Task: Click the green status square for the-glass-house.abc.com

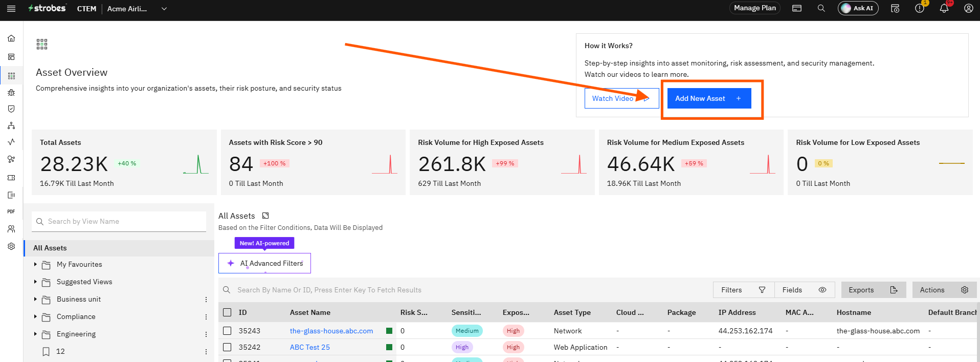Action: pyautogui.click(x=389, y=331)
